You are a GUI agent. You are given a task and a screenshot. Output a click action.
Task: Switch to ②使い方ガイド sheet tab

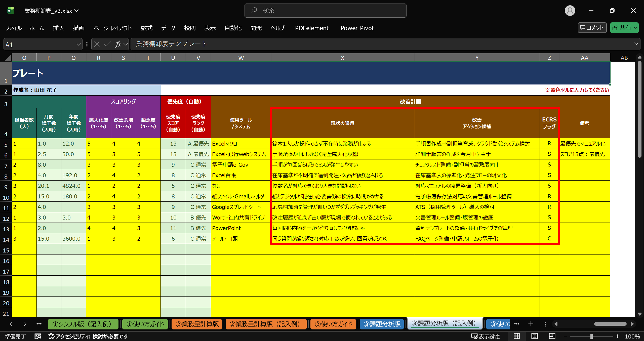coord(333,324)
